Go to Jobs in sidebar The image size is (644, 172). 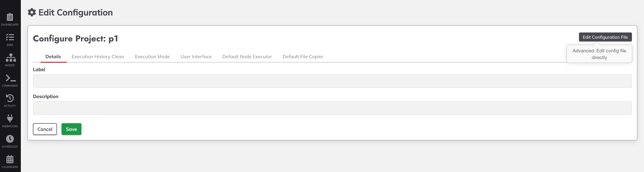[10, 37]
